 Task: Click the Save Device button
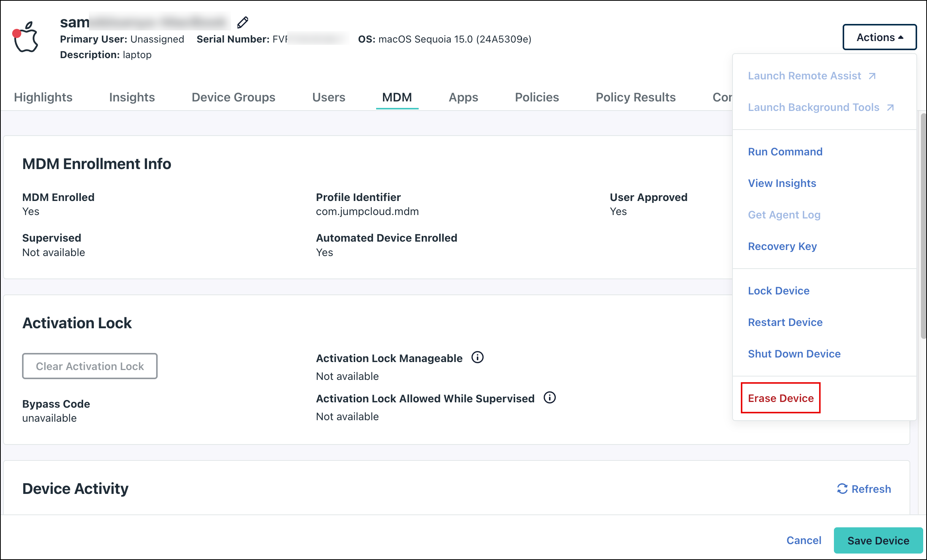pos(878,540)
